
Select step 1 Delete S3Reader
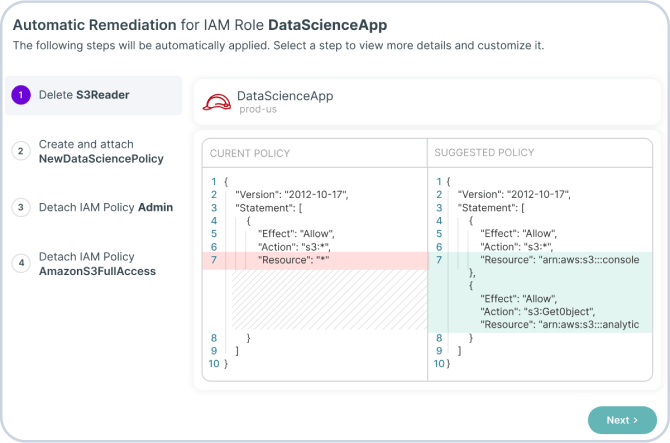tap(93, 95)
